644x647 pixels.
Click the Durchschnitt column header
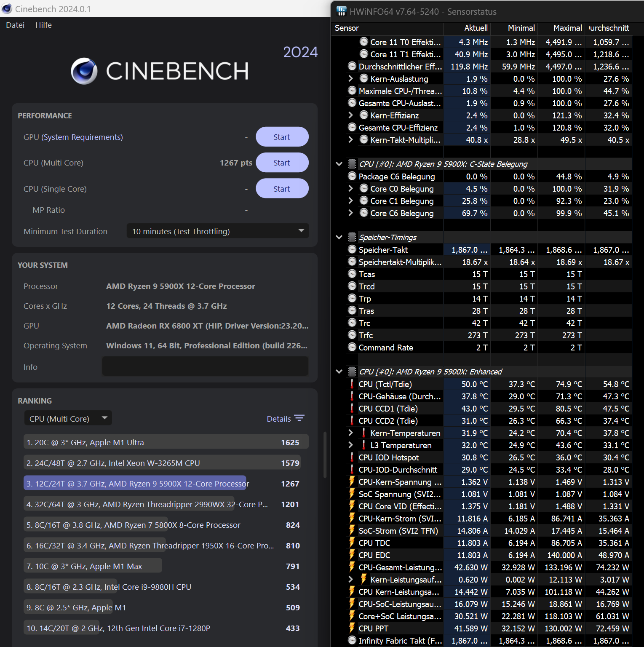point(609,28)
